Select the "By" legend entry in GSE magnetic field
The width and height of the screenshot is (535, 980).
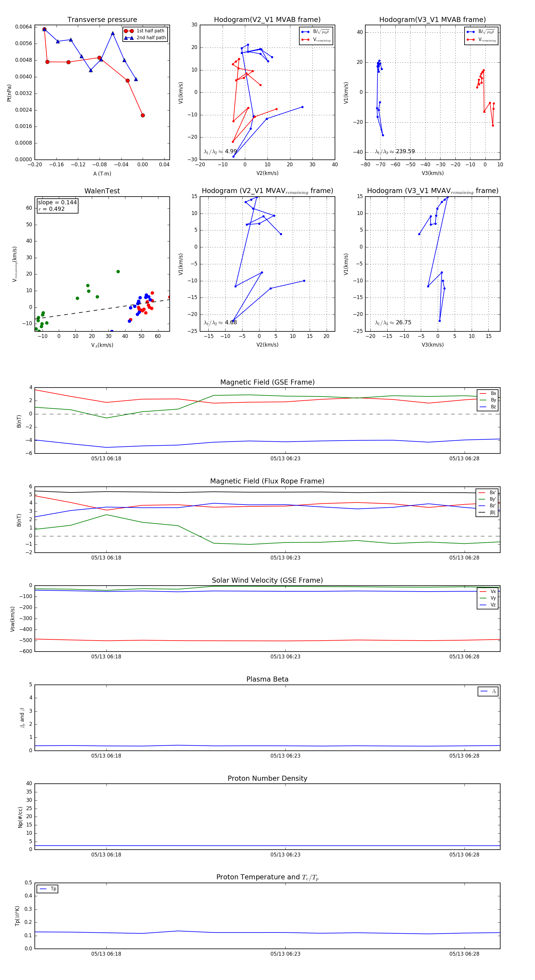(x=488, y=400)
